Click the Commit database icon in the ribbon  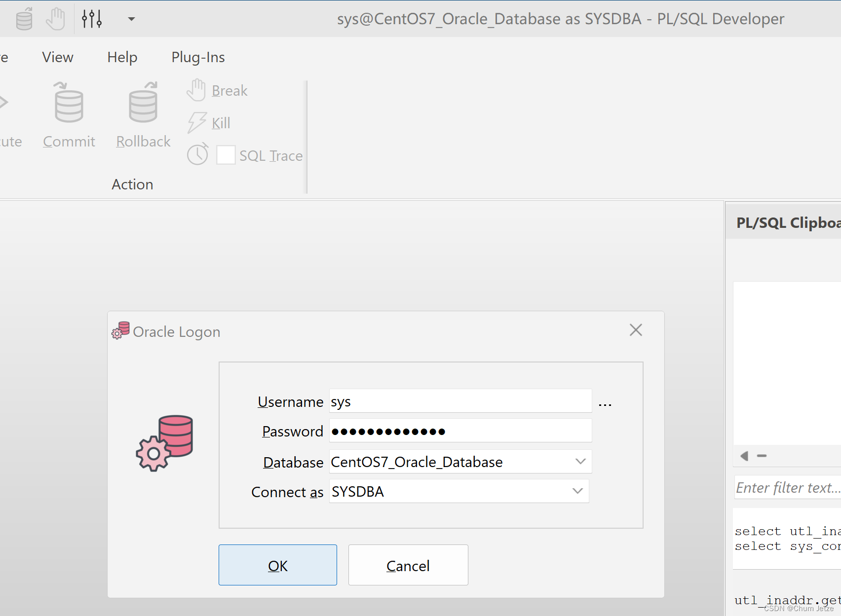[x=69, y=103]
